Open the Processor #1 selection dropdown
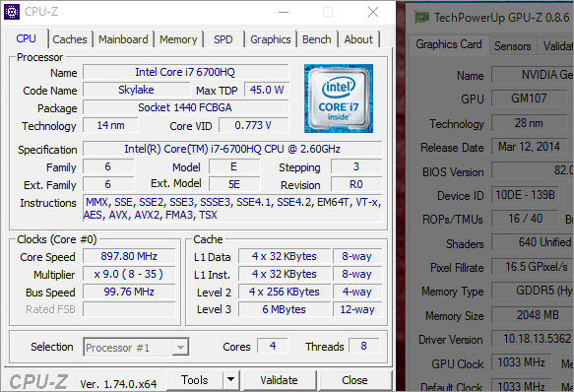Image resolution: width=574 pixels, height=392 pixels. point(136,348)
